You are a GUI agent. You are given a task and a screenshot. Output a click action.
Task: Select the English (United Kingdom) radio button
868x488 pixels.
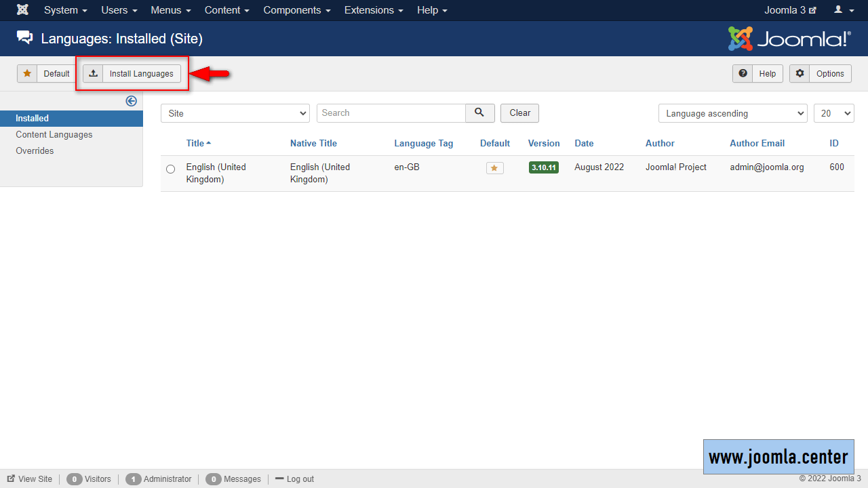click(x=170, y=169)
